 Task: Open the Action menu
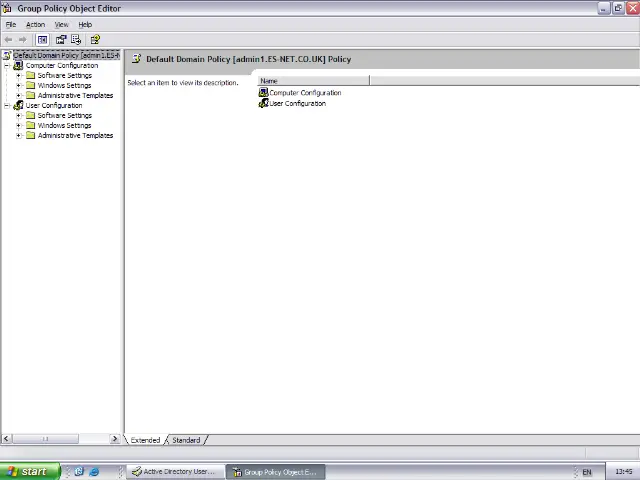[35, 25]
